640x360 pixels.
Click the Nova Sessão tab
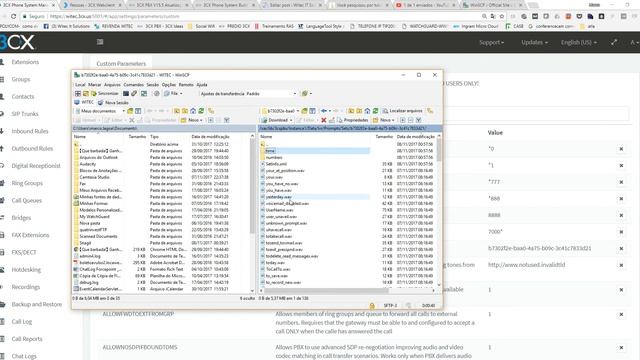pyautogui.click(x=113, y=102)
